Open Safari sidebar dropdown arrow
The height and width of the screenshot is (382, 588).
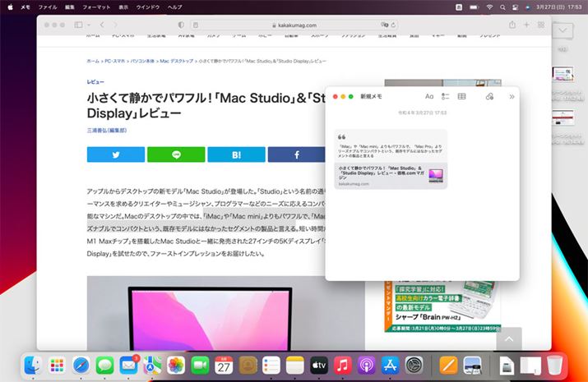coord(90,25)
